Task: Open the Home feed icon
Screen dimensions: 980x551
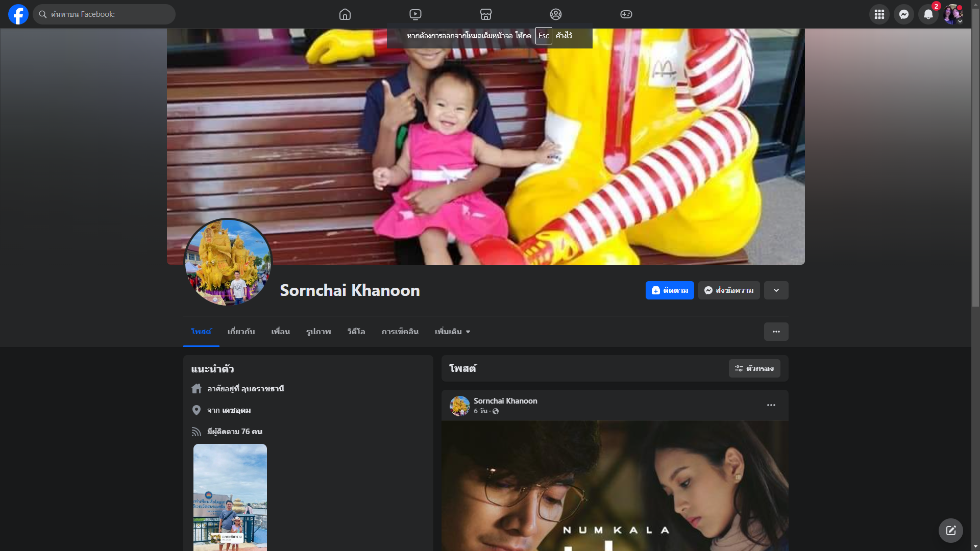Action: (345, 14)
